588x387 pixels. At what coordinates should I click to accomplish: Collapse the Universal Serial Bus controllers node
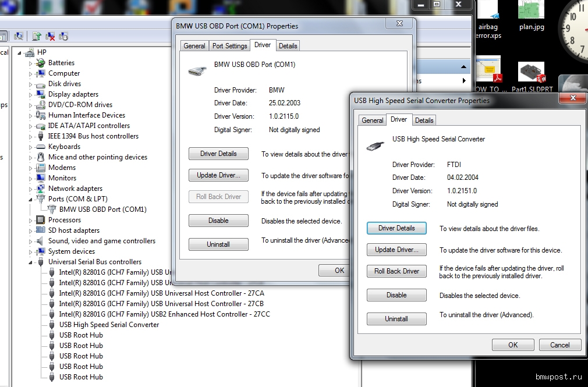(x=31, y=262)
